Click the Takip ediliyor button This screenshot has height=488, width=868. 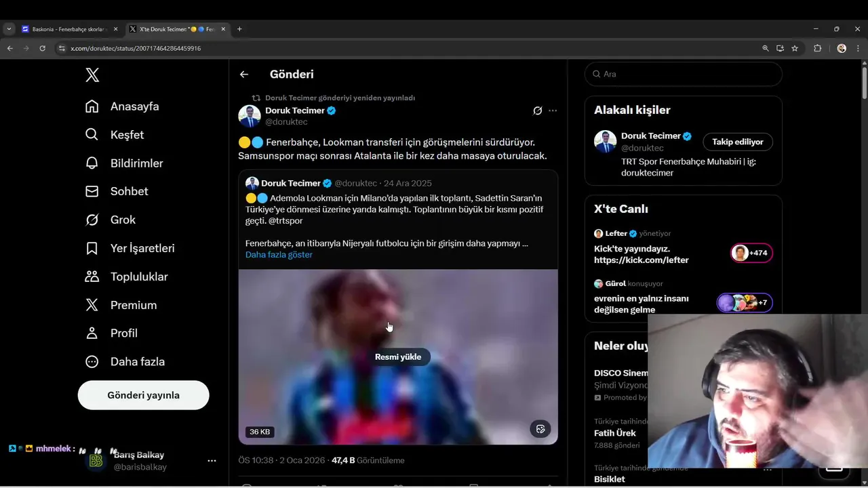pos(738,142)
